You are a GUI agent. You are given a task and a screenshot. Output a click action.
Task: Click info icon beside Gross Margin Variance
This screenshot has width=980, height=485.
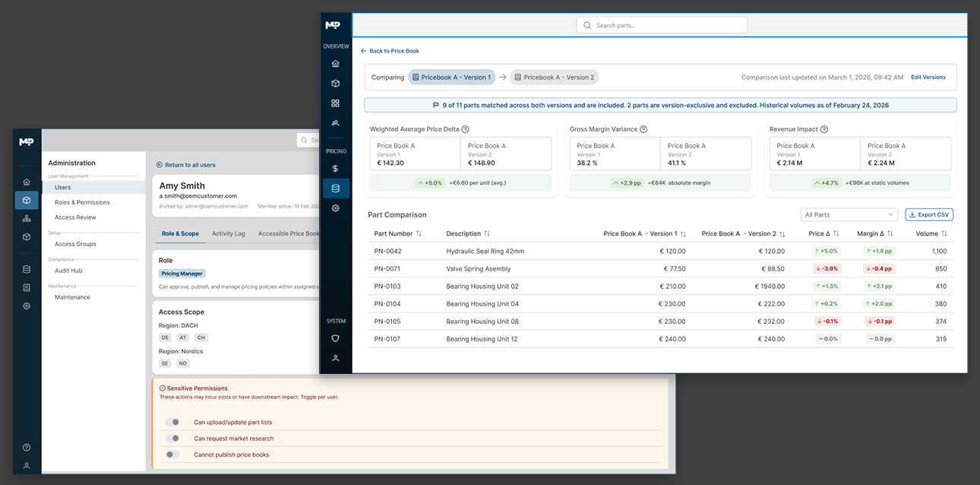643,130
